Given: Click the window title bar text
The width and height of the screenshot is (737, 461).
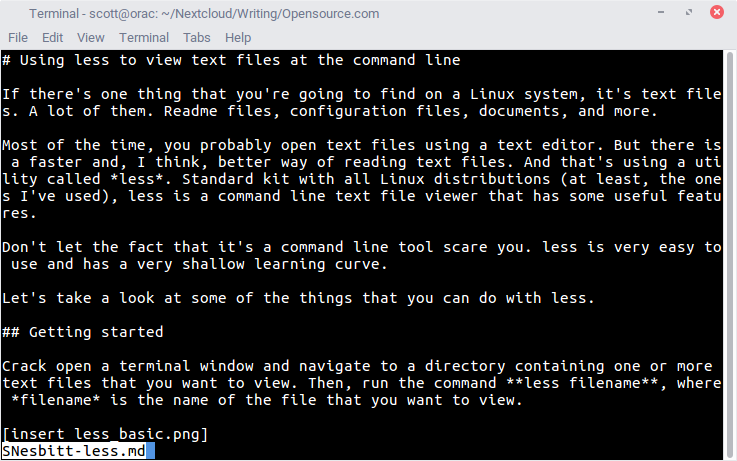Looking at the screenshot, I should pyautogui.click(x=204, y=13).
